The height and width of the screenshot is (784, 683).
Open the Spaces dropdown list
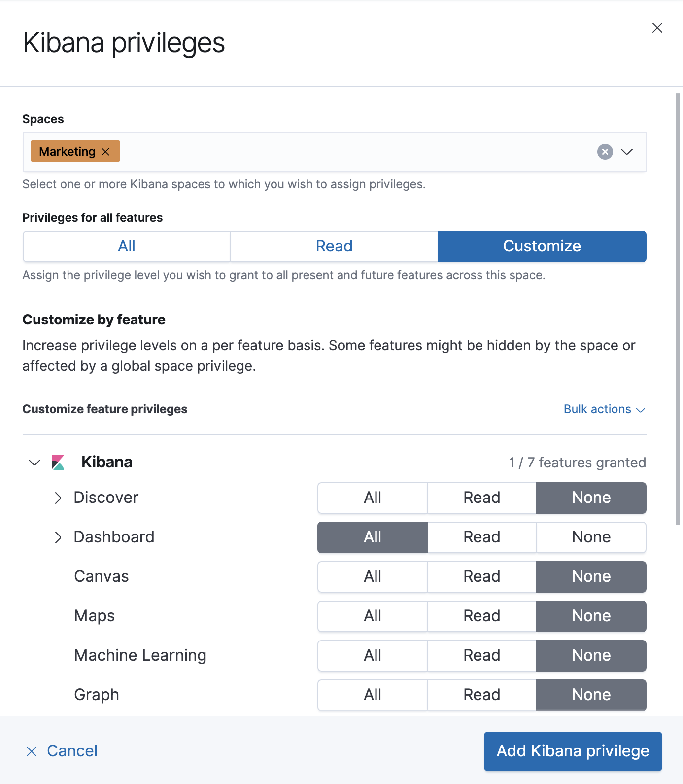pos(627,152)
